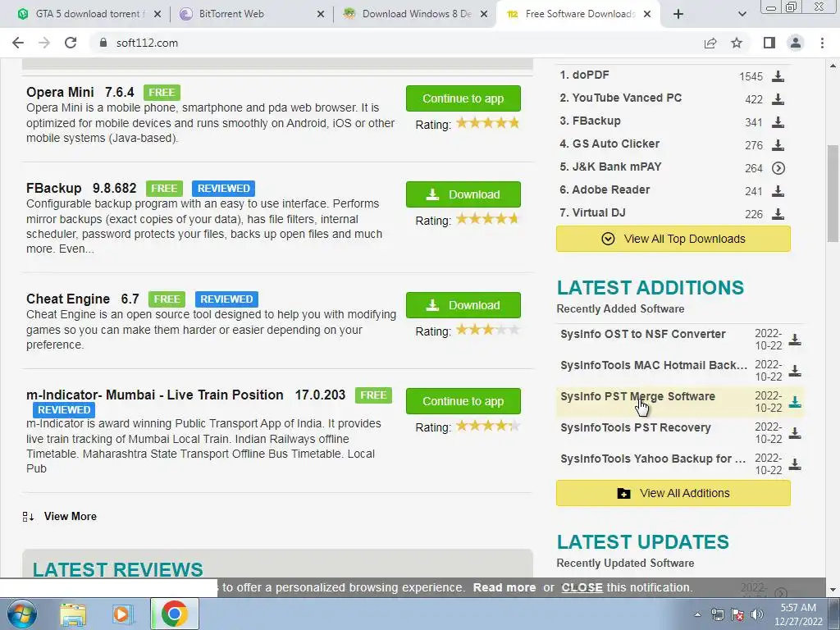Click View All Additions button
Screen dimensions: 840x630
click(x=673, y=493)
